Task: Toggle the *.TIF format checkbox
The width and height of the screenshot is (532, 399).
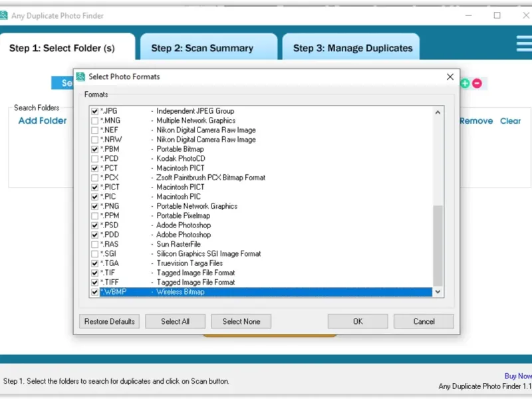Action: coord(94,273)
